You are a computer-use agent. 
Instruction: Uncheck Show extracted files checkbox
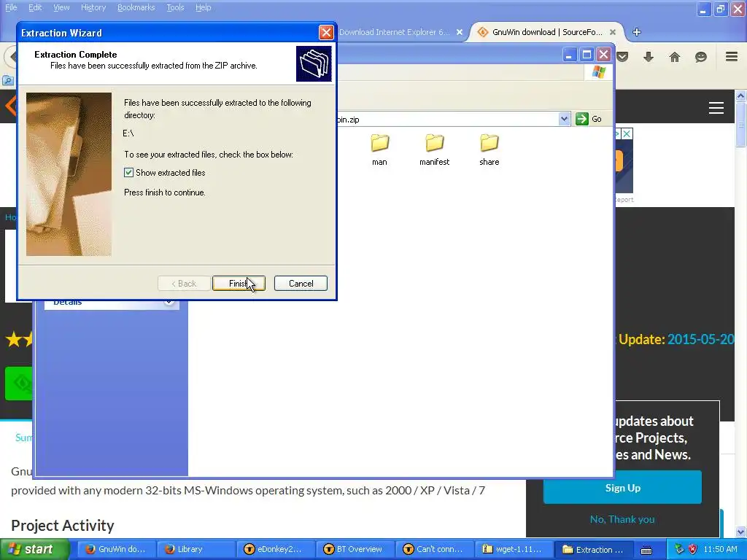pos(128,172)
